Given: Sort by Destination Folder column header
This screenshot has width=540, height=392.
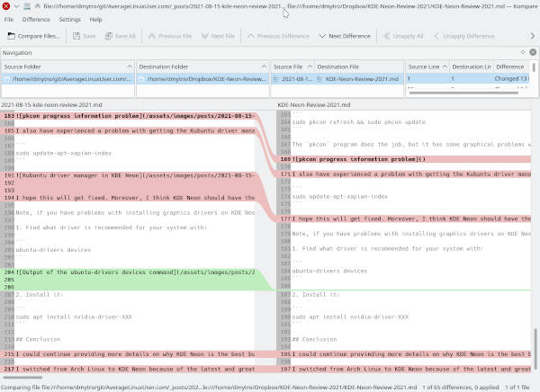Looking at the screenshot, I should click(202, 67).
